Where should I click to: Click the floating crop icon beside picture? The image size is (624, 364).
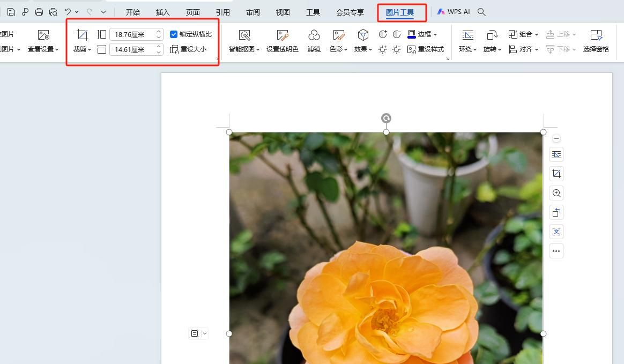tap(556, 174)
